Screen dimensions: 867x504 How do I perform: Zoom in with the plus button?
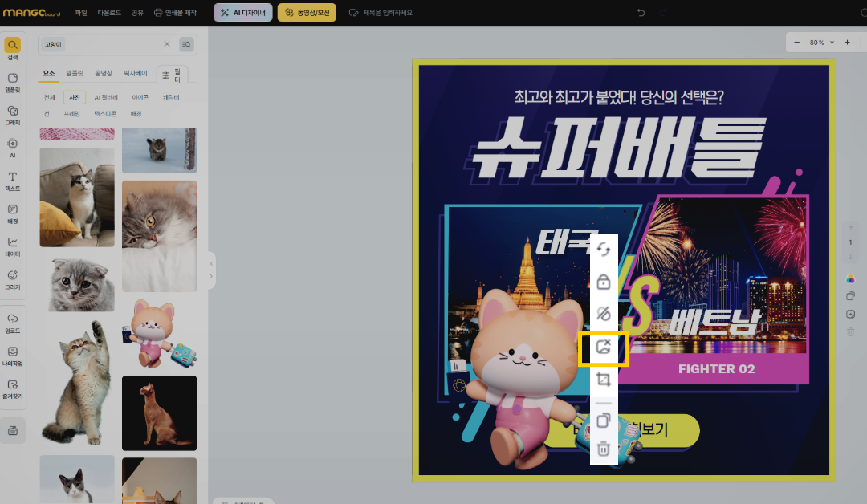click(x=847, y=42)
